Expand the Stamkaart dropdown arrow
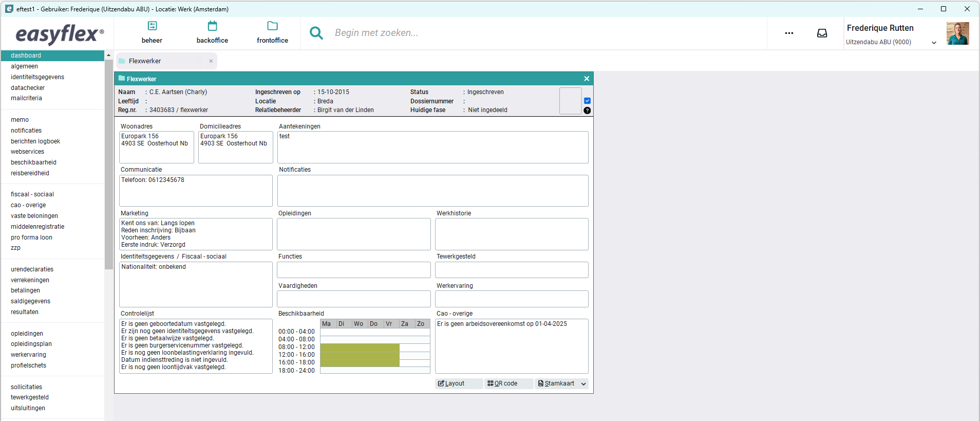Viewport: 980px width, 421px height. tap(583, 384)
